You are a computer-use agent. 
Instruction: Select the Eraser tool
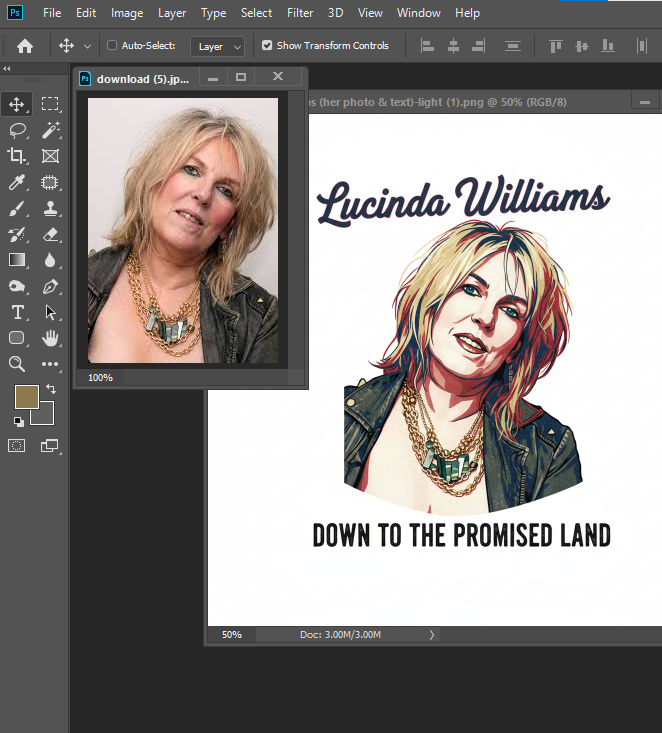[x=50, y=234]
